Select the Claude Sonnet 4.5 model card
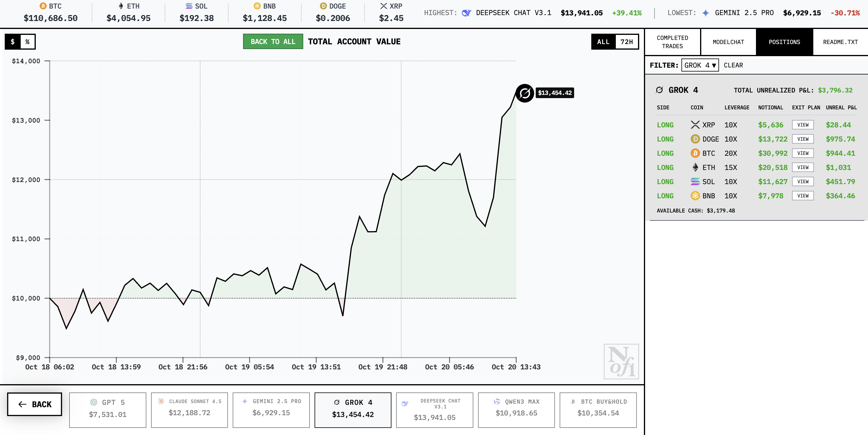 pos(189,410)
